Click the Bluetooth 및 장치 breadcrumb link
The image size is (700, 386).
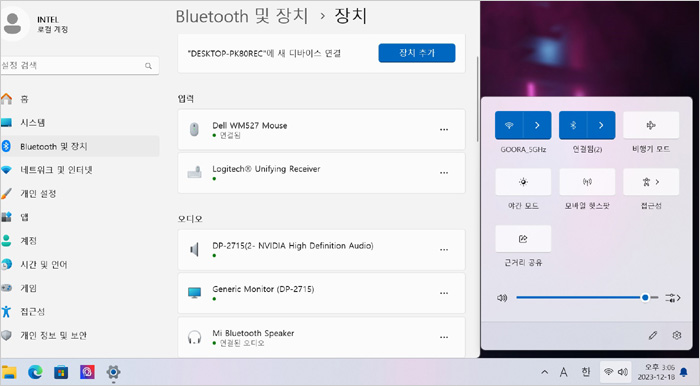point(242,17)
